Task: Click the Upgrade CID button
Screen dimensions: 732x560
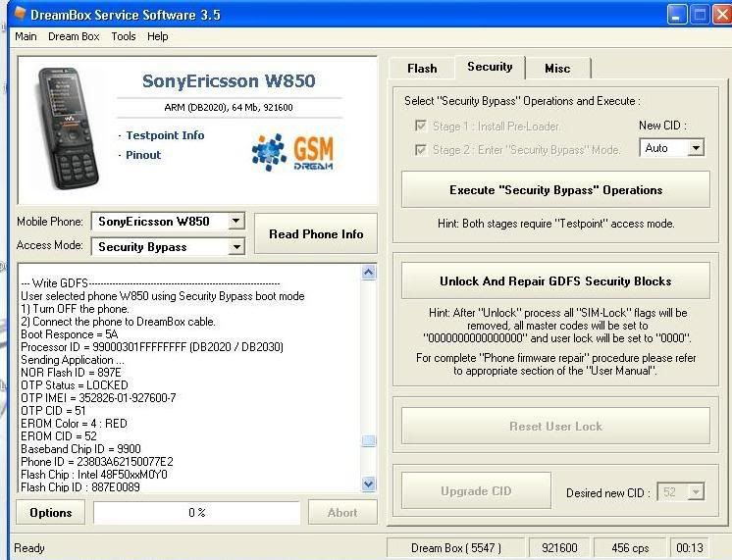Action: click(476, 491)
